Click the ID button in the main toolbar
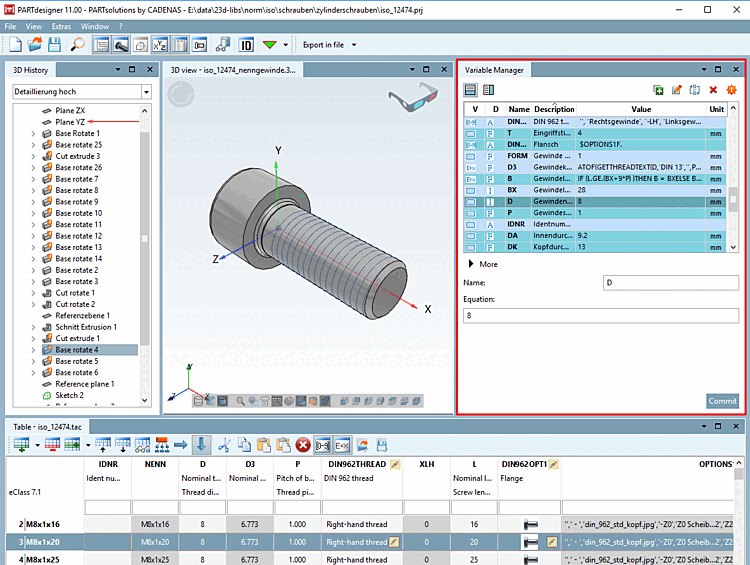 pyautogui.click(x=246, y=45)
